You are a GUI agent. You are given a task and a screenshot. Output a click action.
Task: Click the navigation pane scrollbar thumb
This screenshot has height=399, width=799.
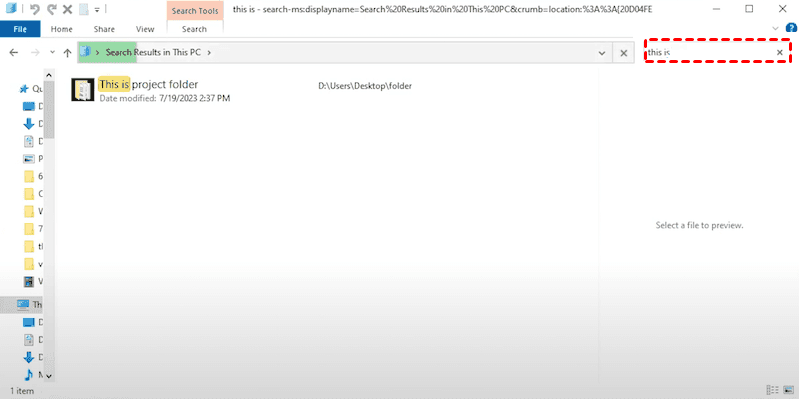tap(49, 111)
